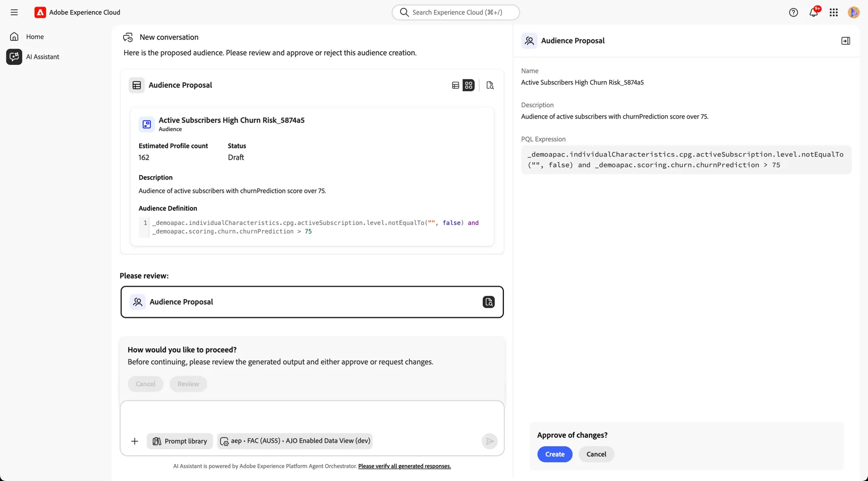Screen dimensions: 868x481
Task: Click the Estimated Profile count value 162
Action: click(x=144, y=158)
